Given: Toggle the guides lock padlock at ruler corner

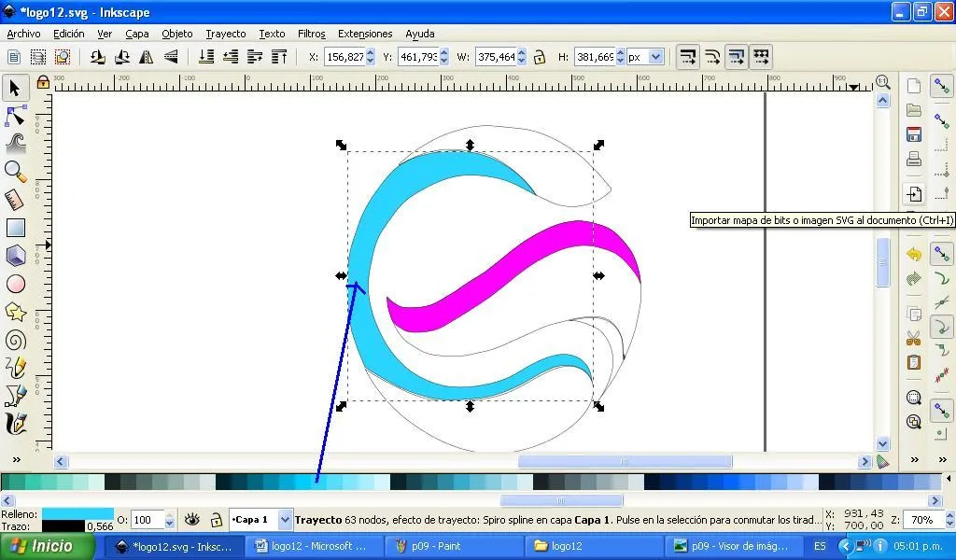Looking at the screenshot, I should pos(43,81).
